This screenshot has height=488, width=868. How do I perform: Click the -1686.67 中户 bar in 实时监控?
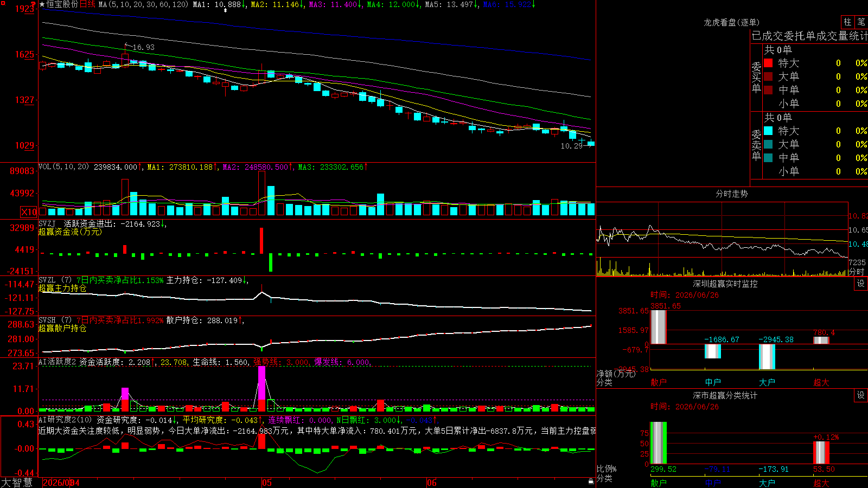pyautogui.click(x=713, y=351)
